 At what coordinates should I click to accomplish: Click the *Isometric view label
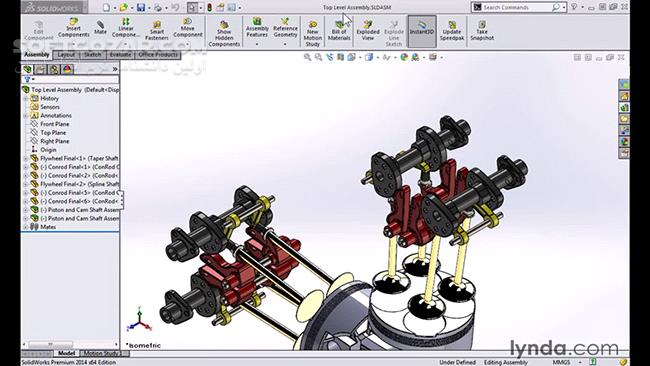[x=143, y=345]
